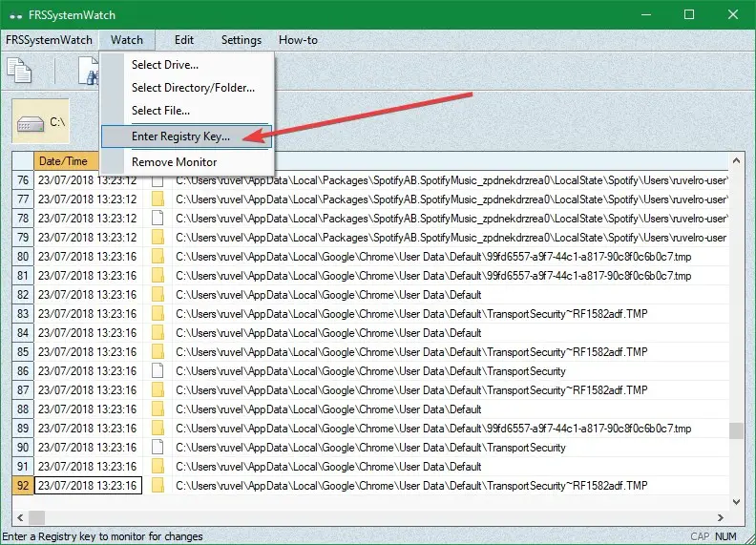Click the yellow folder icon in row 77

tap(157, 199)
